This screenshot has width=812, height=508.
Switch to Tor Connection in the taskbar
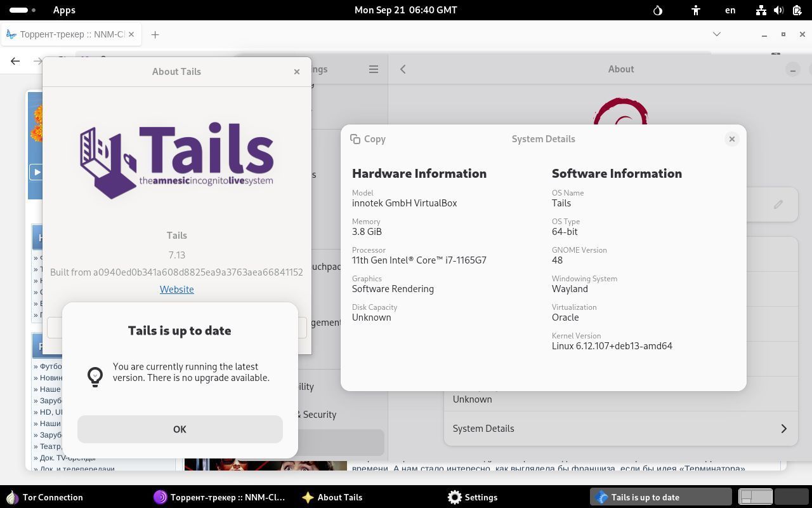pyautogui.click(x=44, y=497)
